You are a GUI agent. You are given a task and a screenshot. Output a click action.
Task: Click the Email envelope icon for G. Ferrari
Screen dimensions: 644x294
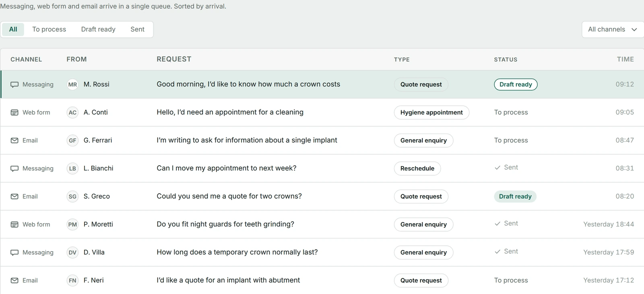pyautogui.click(x=14, y=140)
